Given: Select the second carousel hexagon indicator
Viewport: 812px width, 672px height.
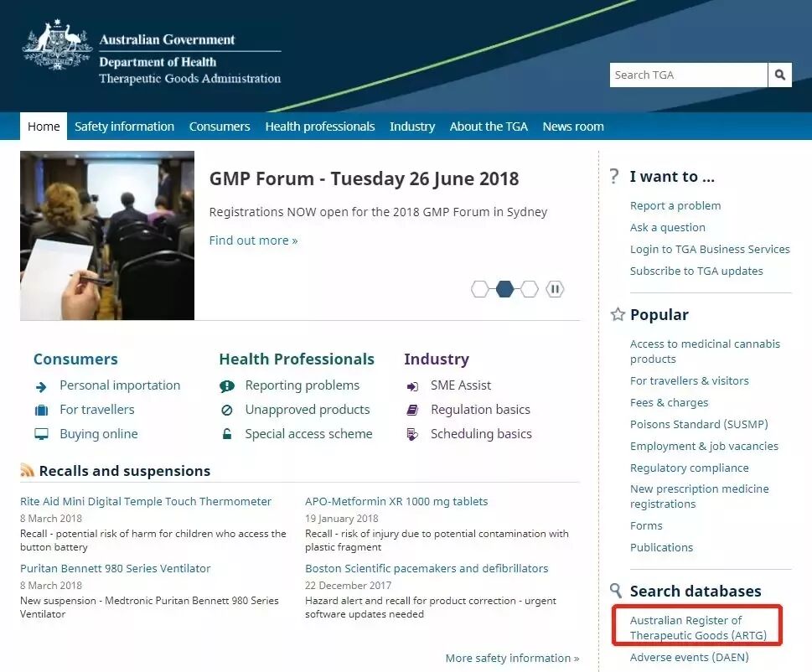Looking at the screenshot, I should point(505,289).
